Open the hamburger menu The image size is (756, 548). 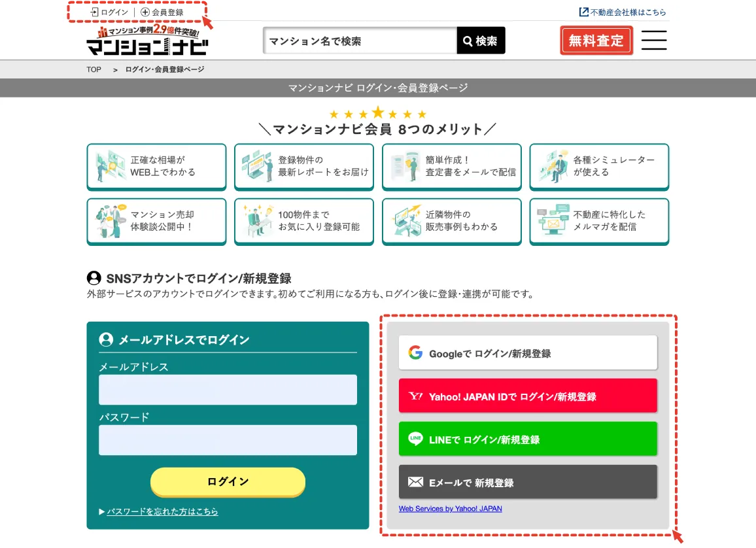tap(654, 40)
